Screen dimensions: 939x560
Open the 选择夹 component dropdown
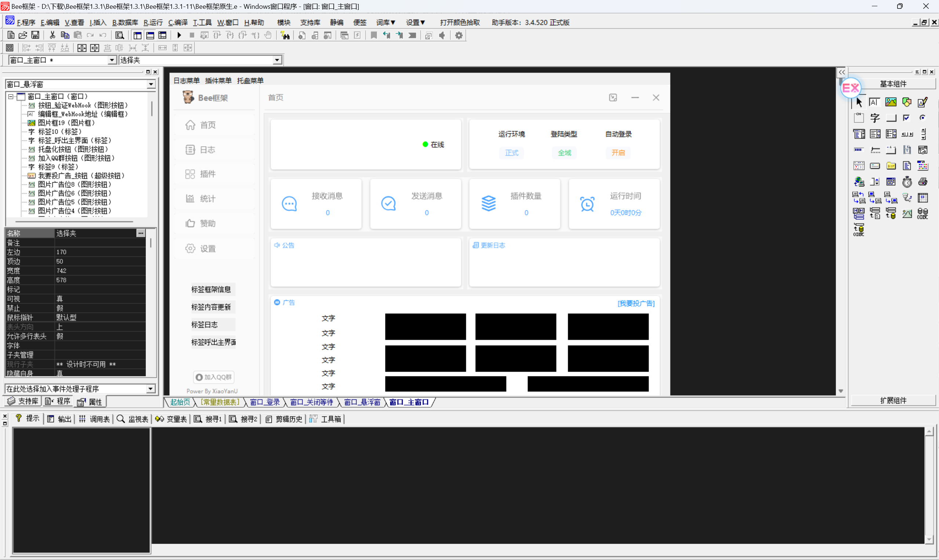pyautogui.click(x=277, y=60)
